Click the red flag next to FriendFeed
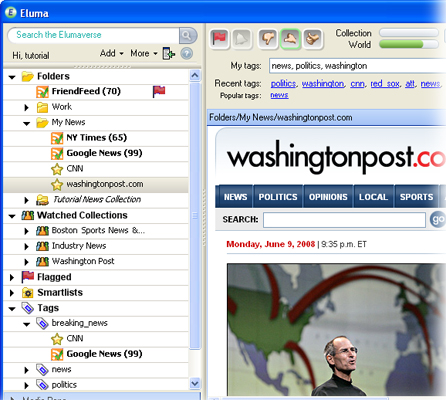The width and height of the screenshot is (446, 400). [x=159, y=91]
